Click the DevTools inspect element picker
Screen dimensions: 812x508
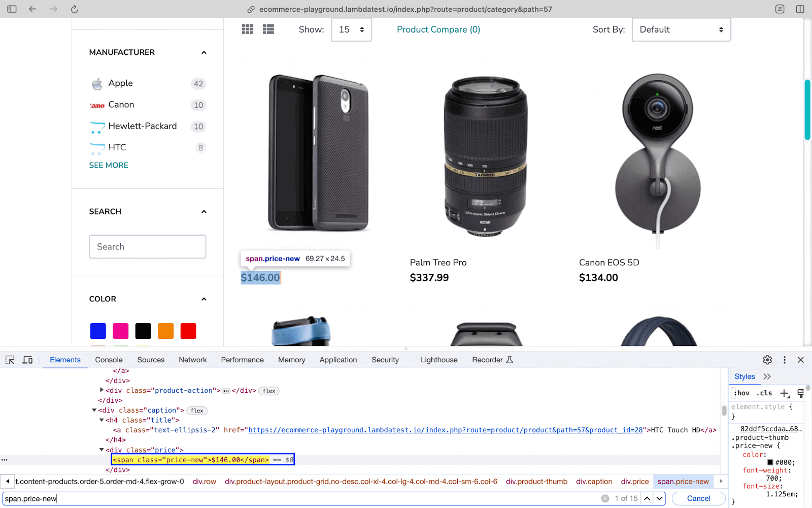pos(10,360)
